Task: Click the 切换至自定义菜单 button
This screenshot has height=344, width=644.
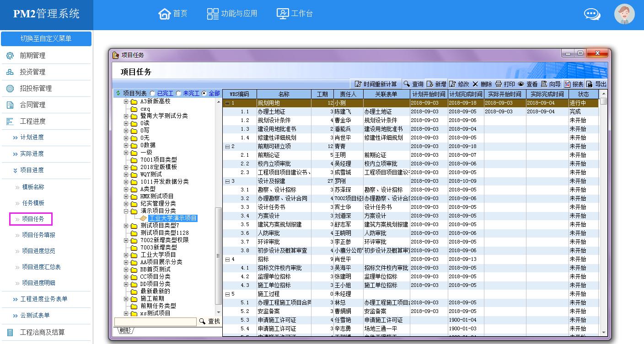Action: click(x=46, y=39)
